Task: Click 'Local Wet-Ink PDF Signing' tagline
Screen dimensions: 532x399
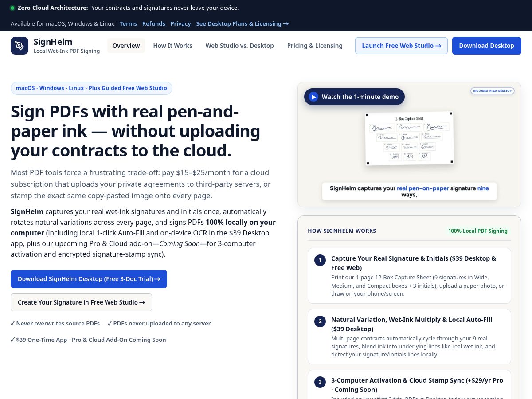Action: click(x=67, y=51)
